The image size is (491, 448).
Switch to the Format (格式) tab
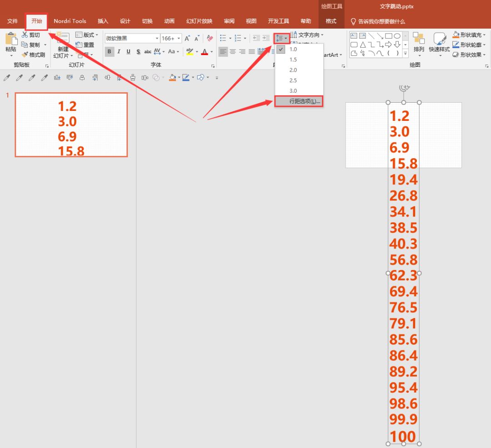[331, 21]
